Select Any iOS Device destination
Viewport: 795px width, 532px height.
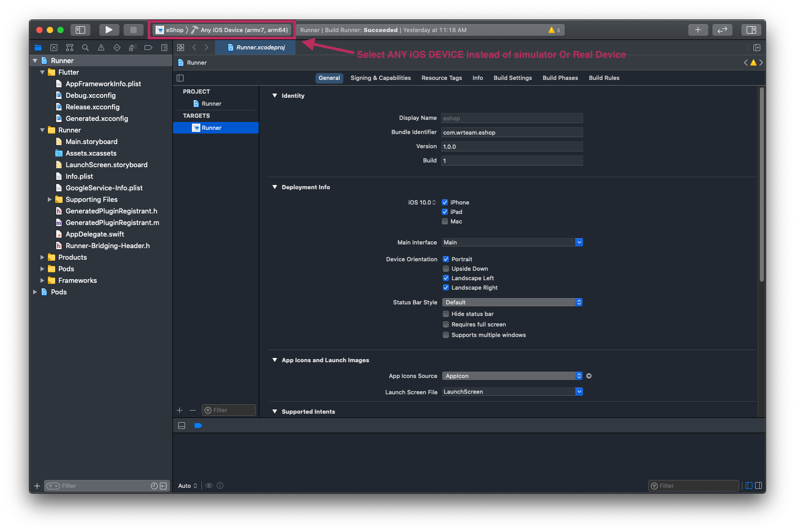[239, 30]
